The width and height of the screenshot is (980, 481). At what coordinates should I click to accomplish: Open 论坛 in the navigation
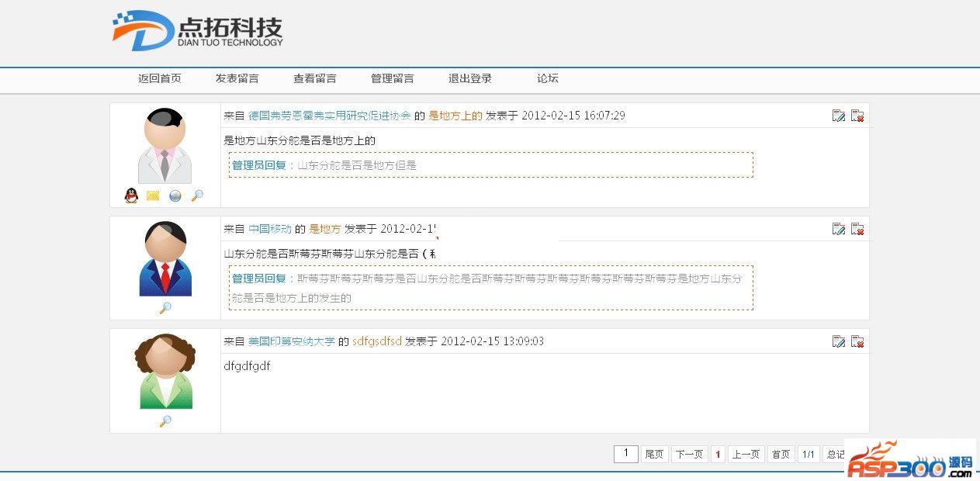click(548, 78)
